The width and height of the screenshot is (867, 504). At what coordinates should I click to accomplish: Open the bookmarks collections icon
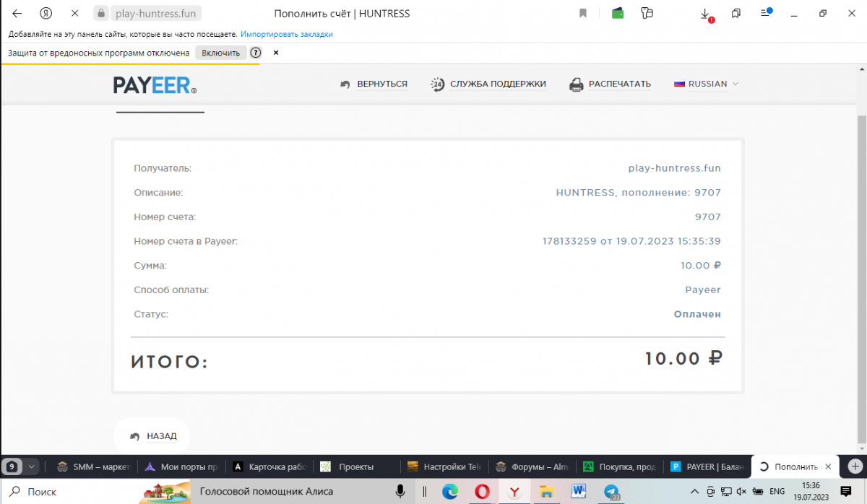pos(736,14)
